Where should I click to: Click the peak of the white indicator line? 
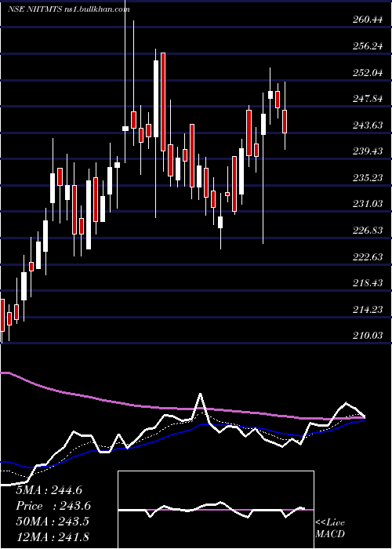point(201,394)
